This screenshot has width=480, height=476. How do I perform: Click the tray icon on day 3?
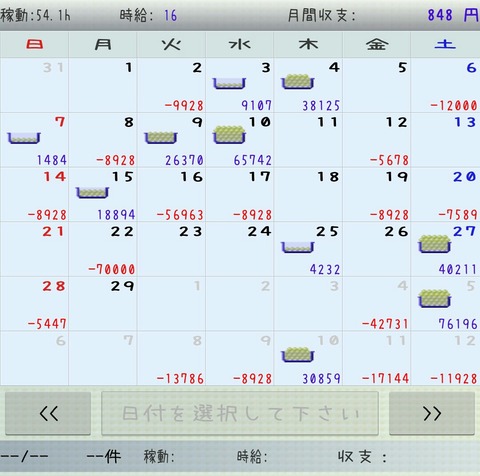[229, 83]
